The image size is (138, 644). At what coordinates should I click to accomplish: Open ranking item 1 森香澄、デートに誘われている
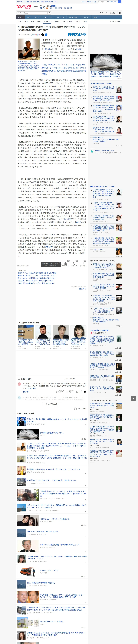(104, 89)
